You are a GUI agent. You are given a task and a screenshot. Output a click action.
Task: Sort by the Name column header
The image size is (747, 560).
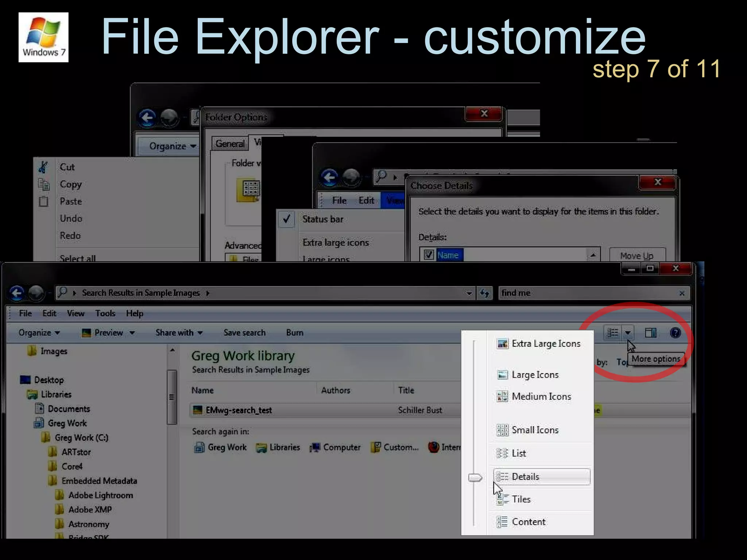click(202, 390)
